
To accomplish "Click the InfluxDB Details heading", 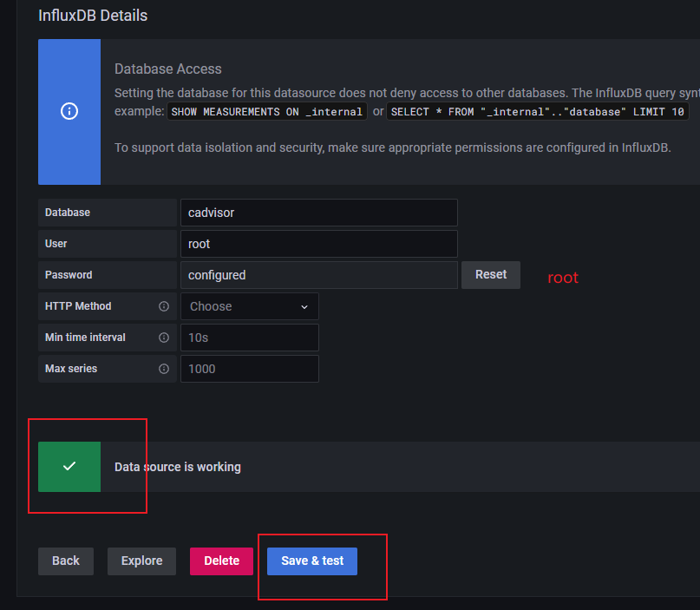I will point(93,16).
